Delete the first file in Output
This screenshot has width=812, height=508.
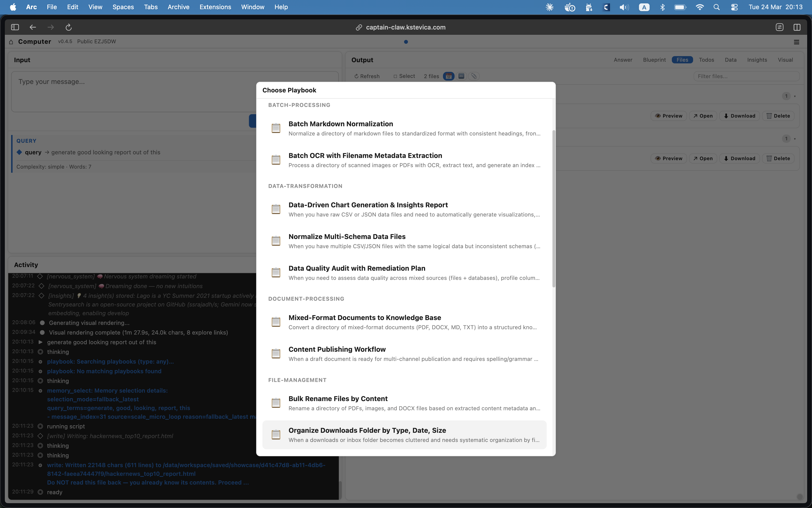tap(778, 116)
